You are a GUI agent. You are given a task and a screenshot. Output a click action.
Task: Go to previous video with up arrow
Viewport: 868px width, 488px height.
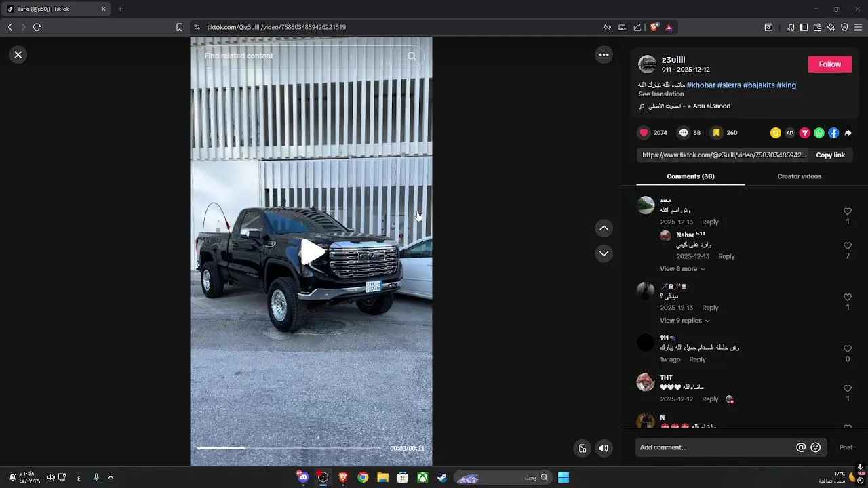604,228
